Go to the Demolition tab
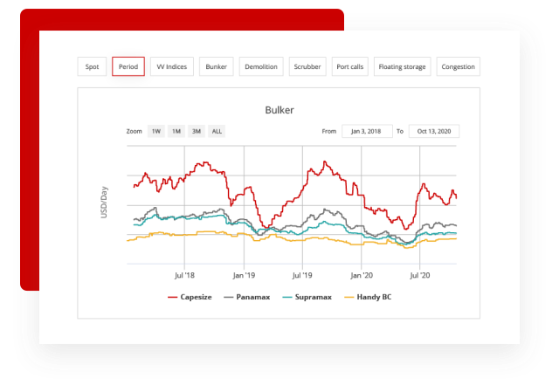 261,66
